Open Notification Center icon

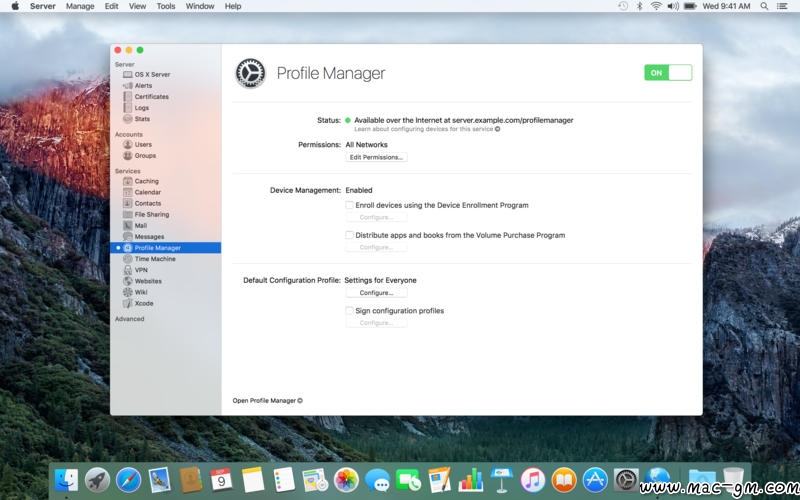click(782, 6)
